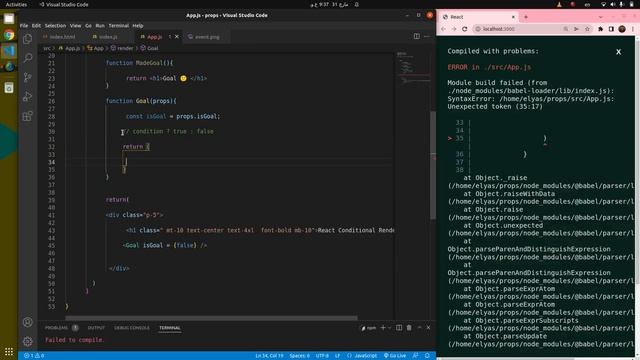This screenshot has height=360, width=640.
Task: Open the Edit menu
Action: 36,25
